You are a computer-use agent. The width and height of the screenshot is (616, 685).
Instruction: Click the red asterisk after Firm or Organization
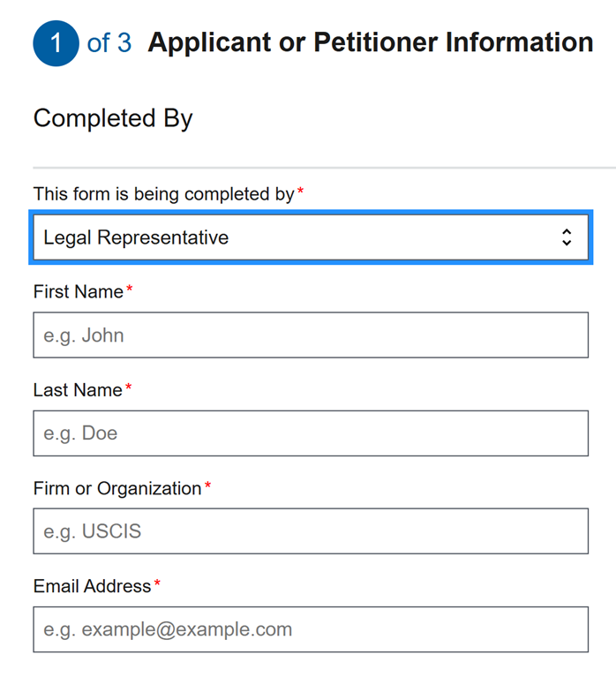[x=208, y=486]
